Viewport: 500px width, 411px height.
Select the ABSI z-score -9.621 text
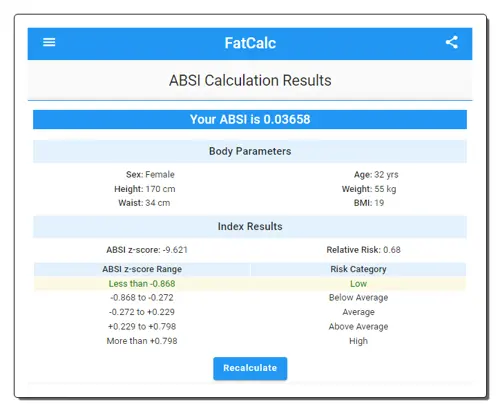[x=147, y=250]
